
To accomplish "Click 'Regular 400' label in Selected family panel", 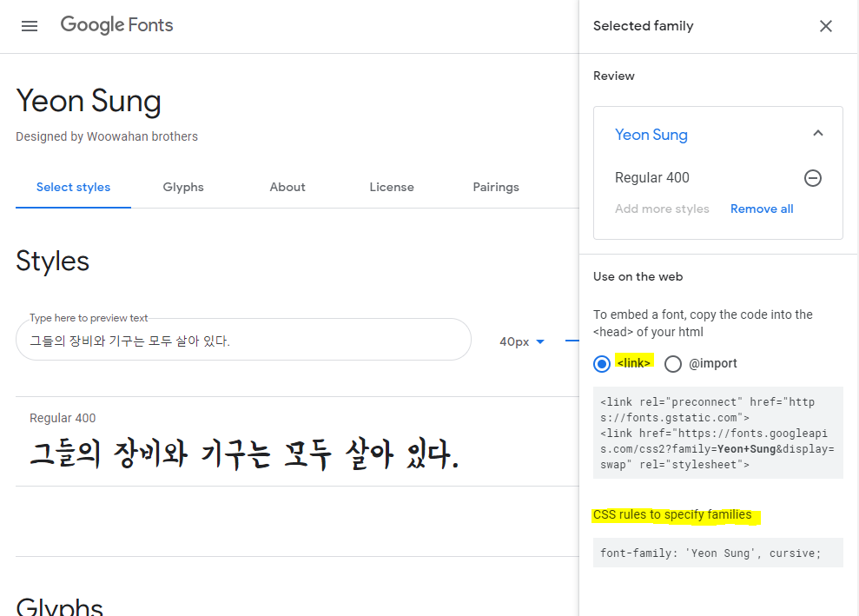I will click(652, 177).
